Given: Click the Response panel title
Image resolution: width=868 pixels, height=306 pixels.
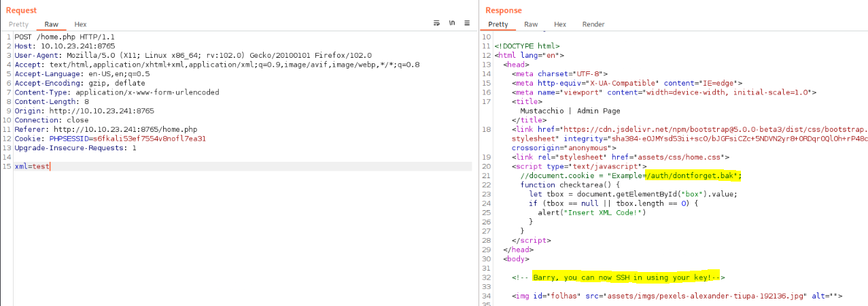Looking at the screenshot, I should pyautogui.click(x=504, y=10).
